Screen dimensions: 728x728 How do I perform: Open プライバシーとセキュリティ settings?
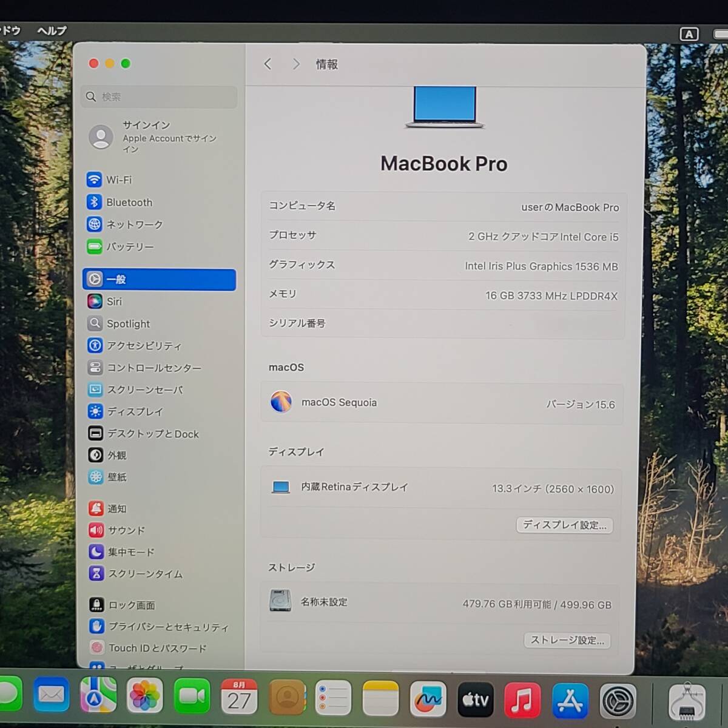(159, 627)
